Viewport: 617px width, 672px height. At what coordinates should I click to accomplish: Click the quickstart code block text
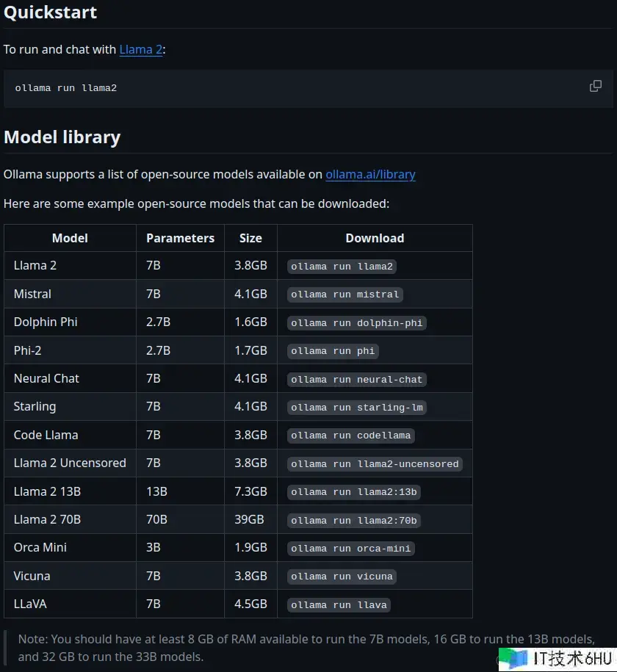(x=66, y=88)
